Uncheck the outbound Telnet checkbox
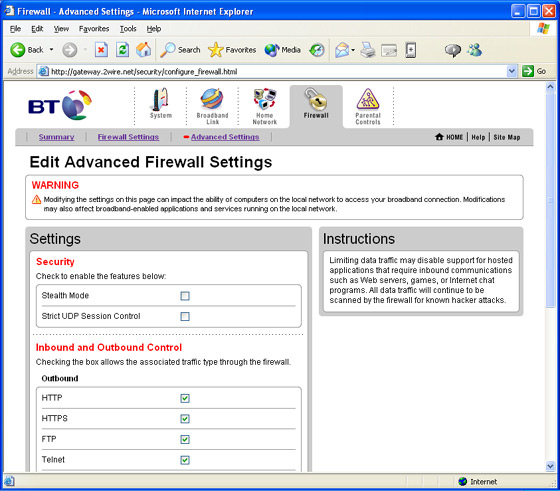The image size is (560, 491). tap(185, 460)
